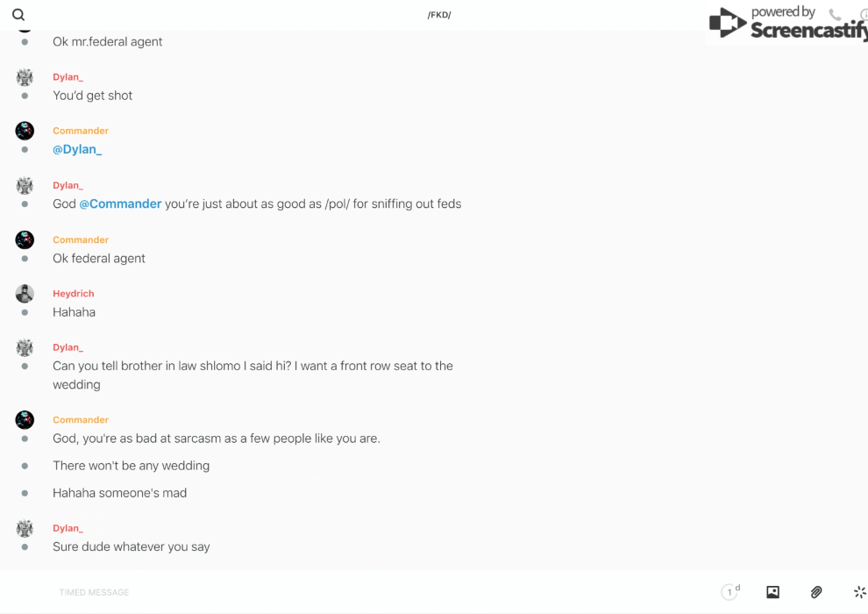Click Dylan_'s avatar beside 'You'd get shot'
Viewport: 868px width, 614px height.
(25, 77)
